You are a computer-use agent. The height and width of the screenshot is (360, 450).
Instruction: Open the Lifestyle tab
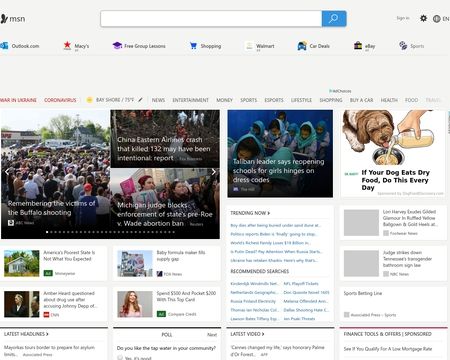tap(301, 100)
